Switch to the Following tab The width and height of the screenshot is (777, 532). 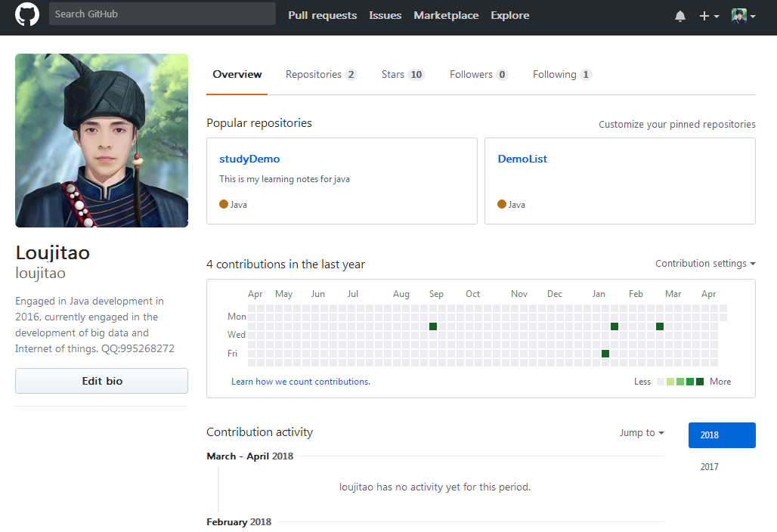562,74
